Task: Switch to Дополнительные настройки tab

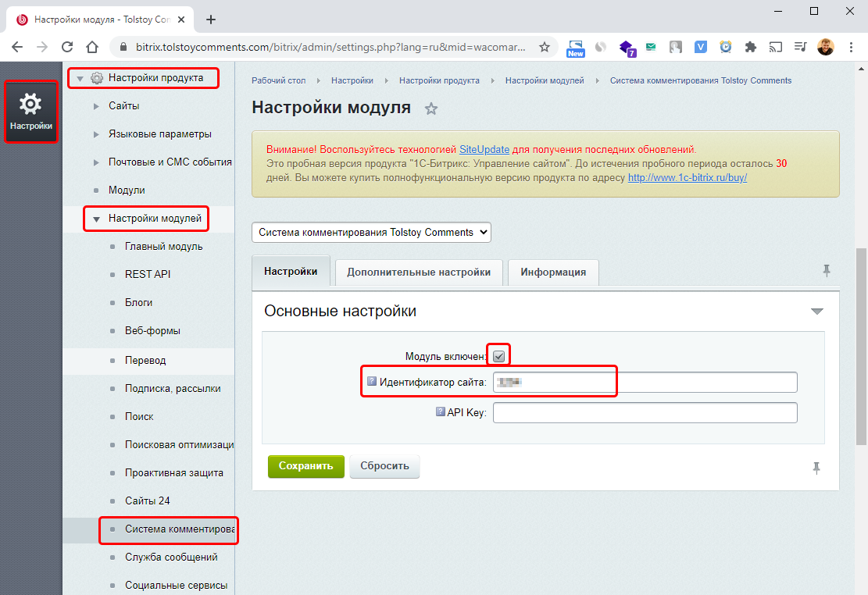Action: click(x=419, y=273)
